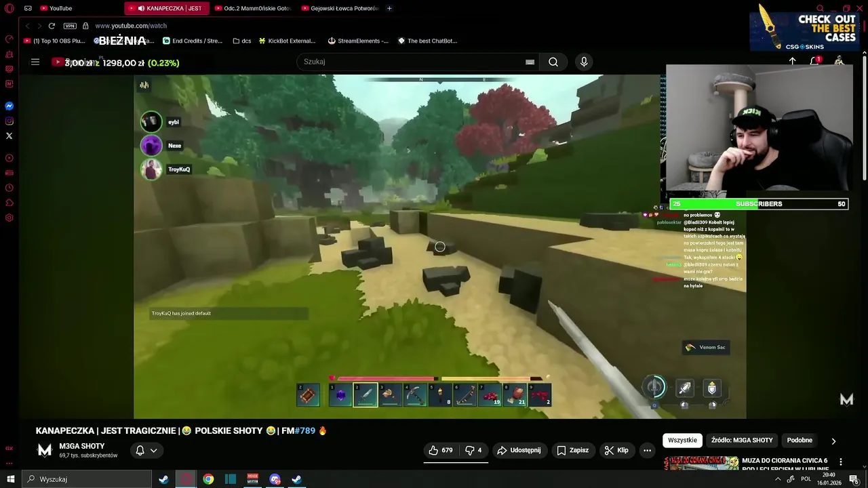Open Windows notification center icon
The height and width of the screenshot is (488, 868).
[x=854, y=479]
